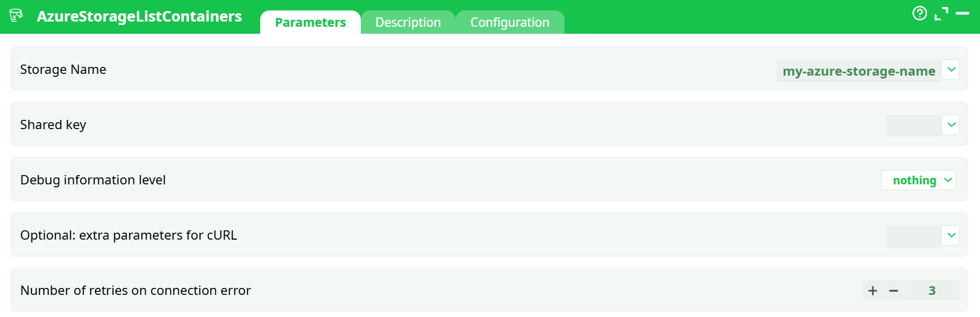
Task: Click the my-azure-storage-name value field
Action: coord(858,70)
